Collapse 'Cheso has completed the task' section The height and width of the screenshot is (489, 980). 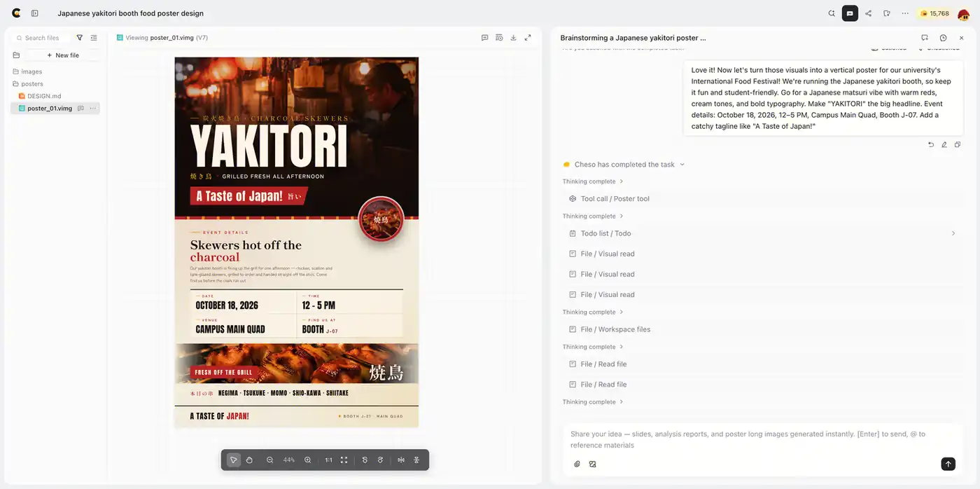(x=624, y=165)
